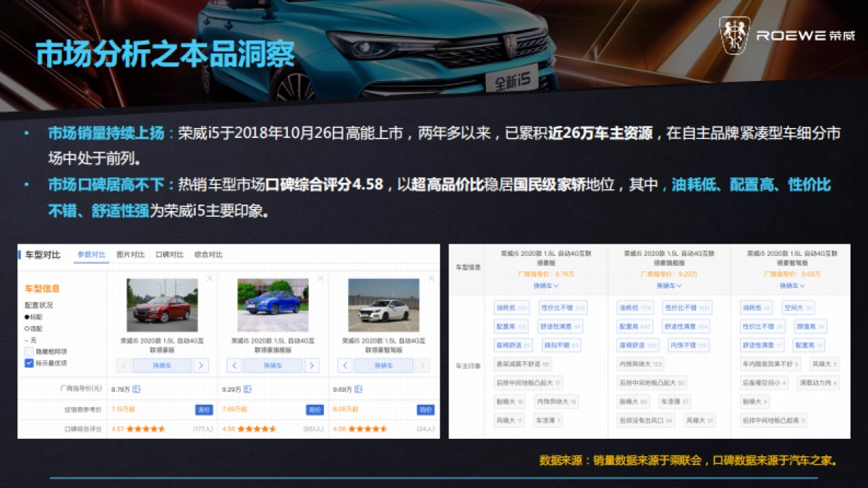This screenshot has height=488, width=868.
Task: Expand the 换辆车 dropdown under 9.69万 model
Action: pos(791,286)
